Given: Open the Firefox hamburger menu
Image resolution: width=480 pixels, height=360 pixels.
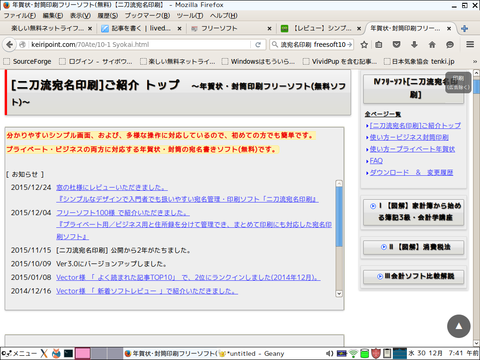Looking at the screenshot, I should (x=470, y=44).
